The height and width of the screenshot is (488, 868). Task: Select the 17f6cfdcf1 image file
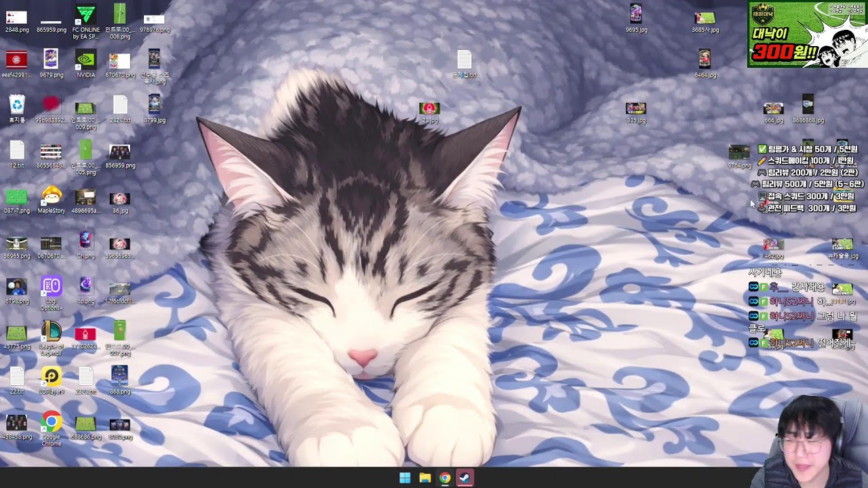(120, 291)
